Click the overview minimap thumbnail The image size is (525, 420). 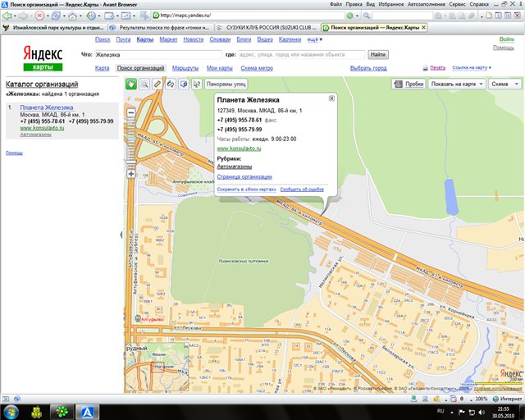[x=157, y=367]
